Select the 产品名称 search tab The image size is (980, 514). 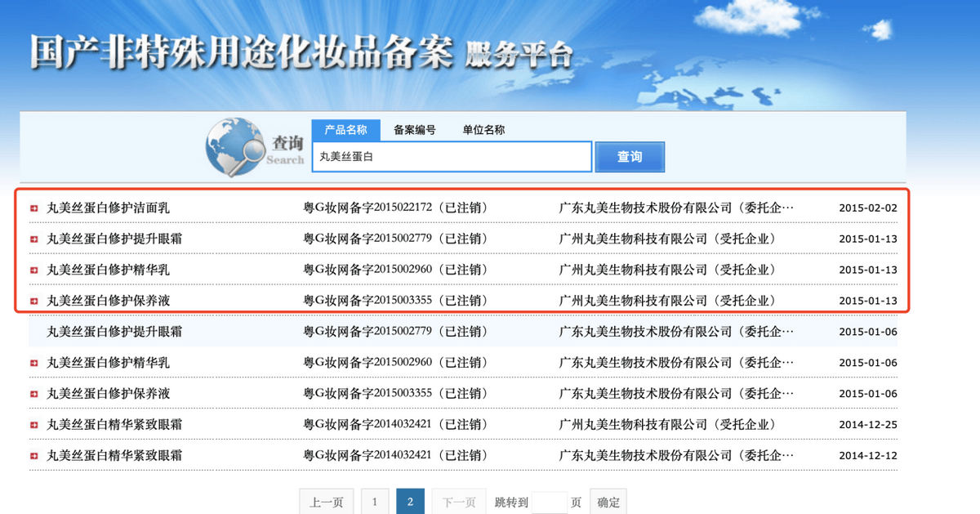click(x=345, y=130)
